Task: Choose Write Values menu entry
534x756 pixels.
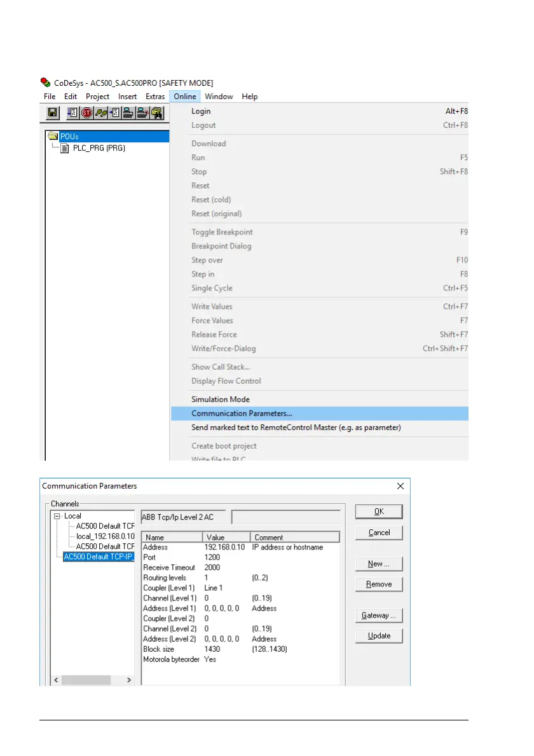Action: tap(320, 306)
